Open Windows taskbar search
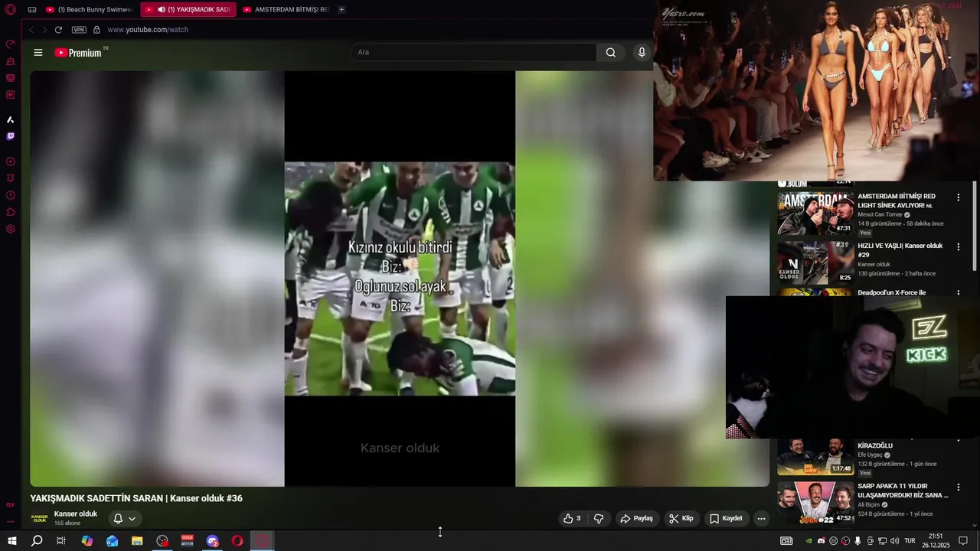Viewport: 980px width, 551px height. 37,541
